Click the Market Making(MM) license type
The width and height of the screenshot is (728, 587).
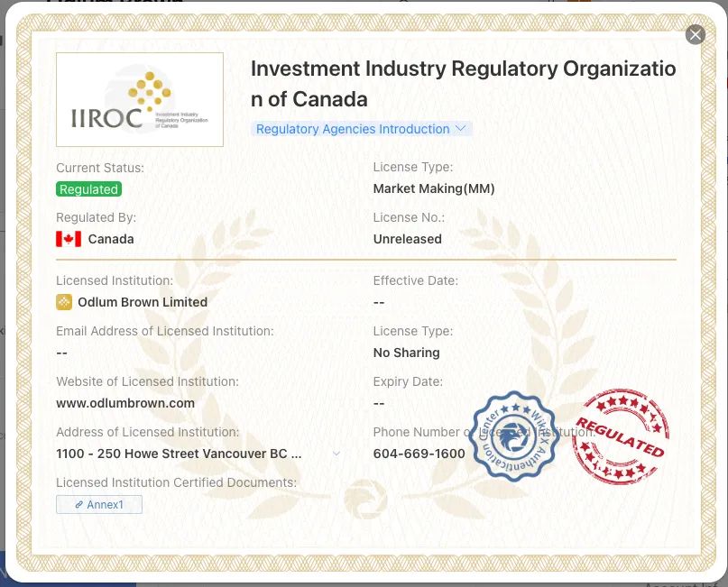click(434, 188)
